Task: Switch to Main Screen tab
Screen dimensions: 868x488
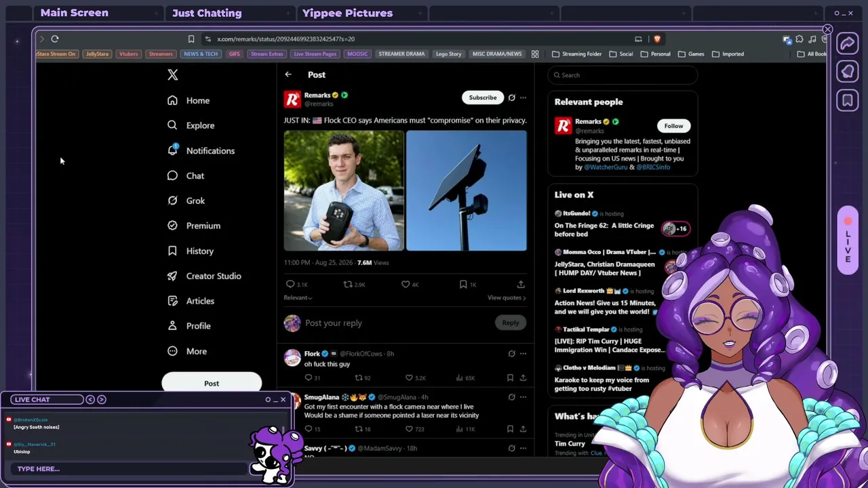Action: 74,13
